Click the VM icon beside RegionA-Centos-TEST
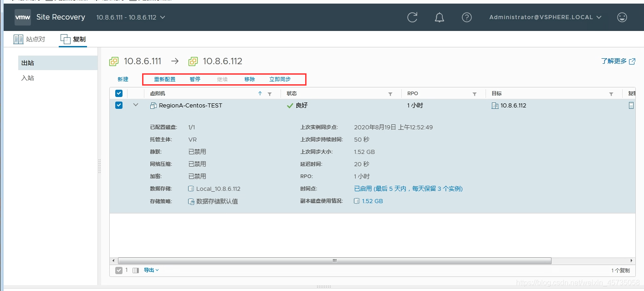The image size is (644, 291). point(153,106)
